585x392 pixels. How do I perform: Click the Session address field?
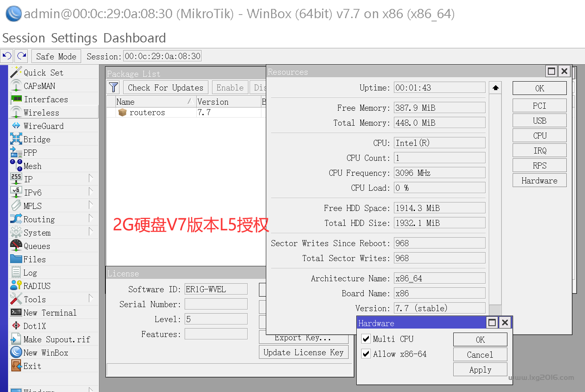tap(162, 56)
